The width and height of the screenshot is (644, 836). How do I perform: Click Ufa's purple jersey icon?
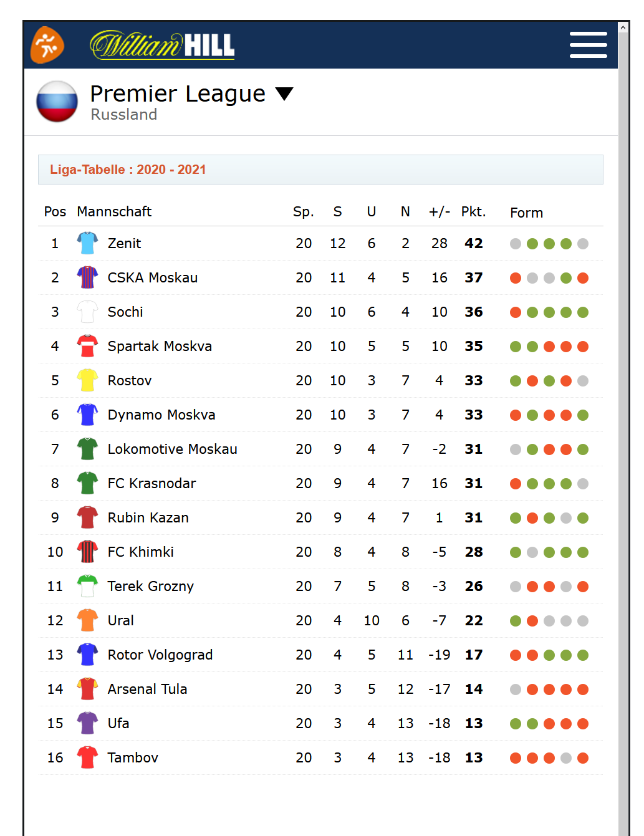87,723
